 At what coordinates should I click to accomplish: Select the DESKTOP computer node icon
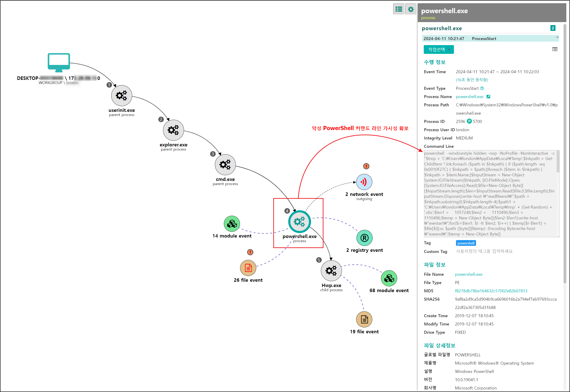[59, 63]
